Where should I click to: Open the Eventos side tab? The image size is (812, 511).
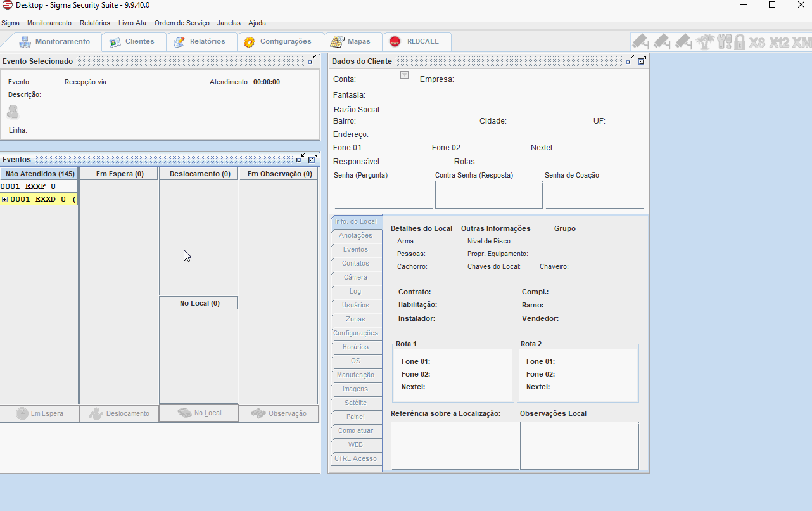coord(356,249)
